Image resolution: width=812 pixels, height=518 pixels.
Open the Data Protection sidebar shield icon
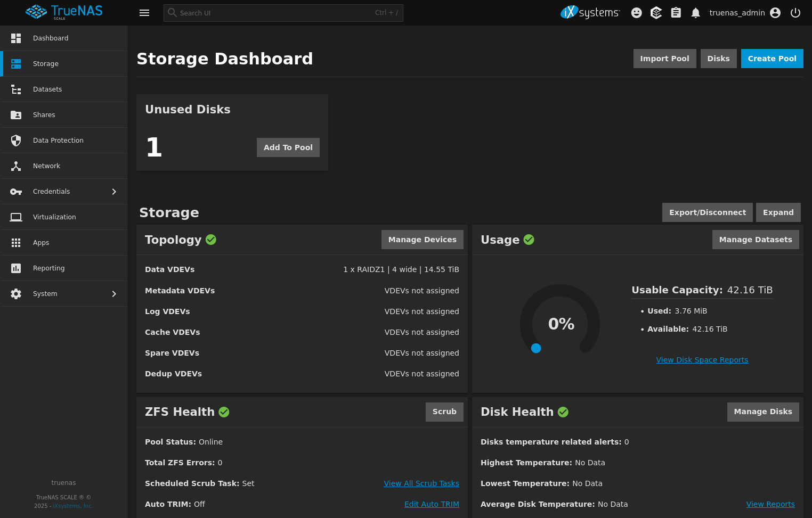pos(16,140)
